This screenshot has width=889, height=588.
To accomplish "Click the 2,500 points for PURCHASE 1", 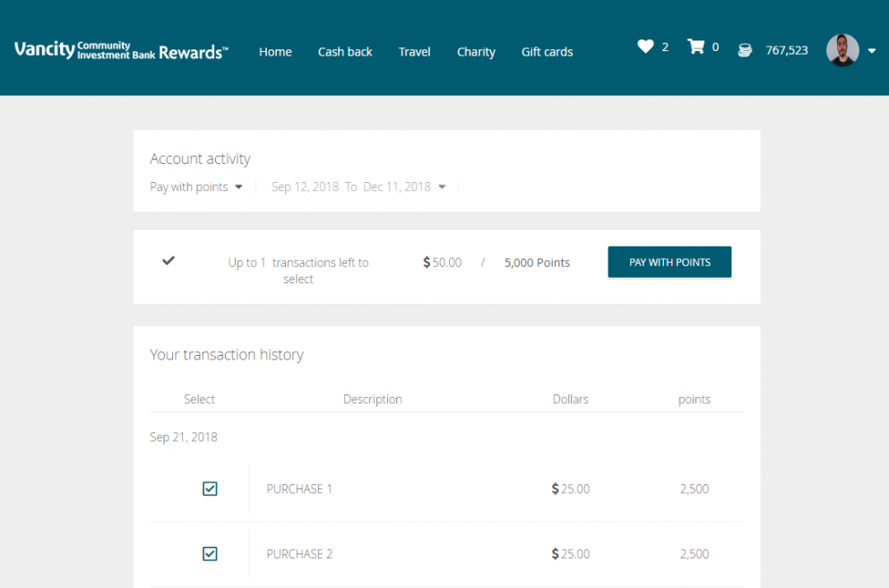I will point(695,489).
